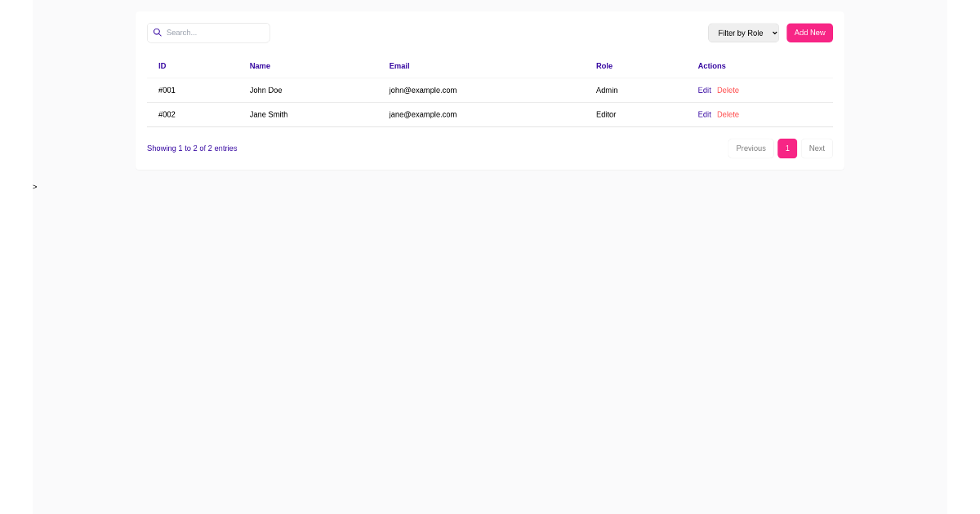The image size is (980, 514).
Task: Click the Filter by Role dropdown arrow
Action: [x=772, y=33]
